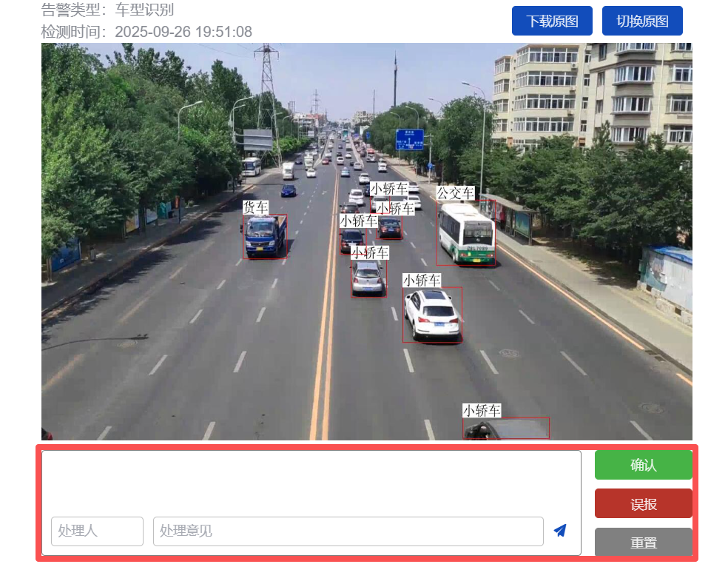Select the 货车 truck detection label

(255, 207)
